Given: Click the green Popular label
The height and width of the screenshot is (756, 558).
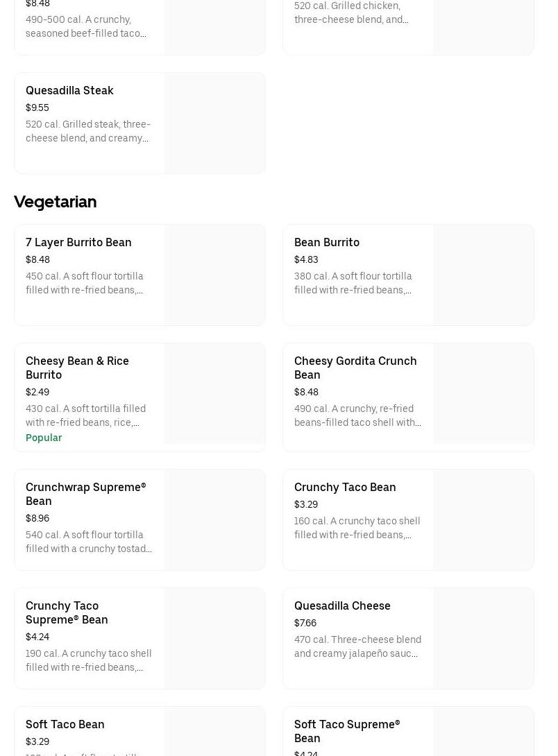Looking at the screenshot, I should tap(44, 438).
